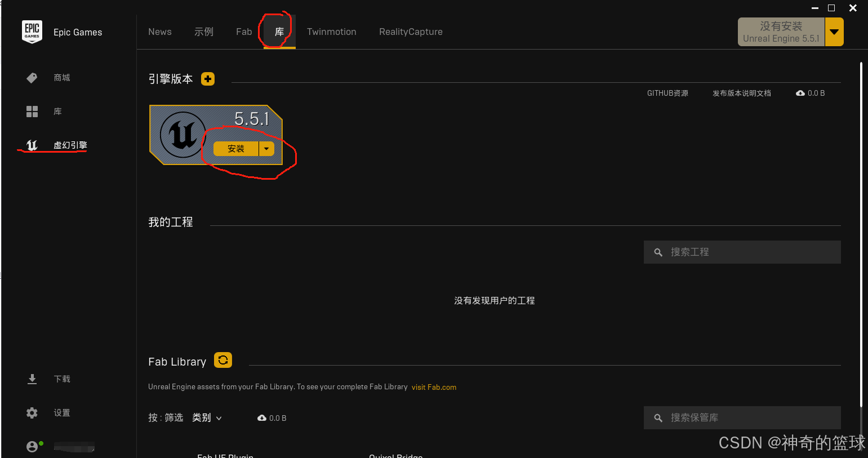
Task: Click 安装 to install engine 5.5.1
Action: click(x=236, y=149)
